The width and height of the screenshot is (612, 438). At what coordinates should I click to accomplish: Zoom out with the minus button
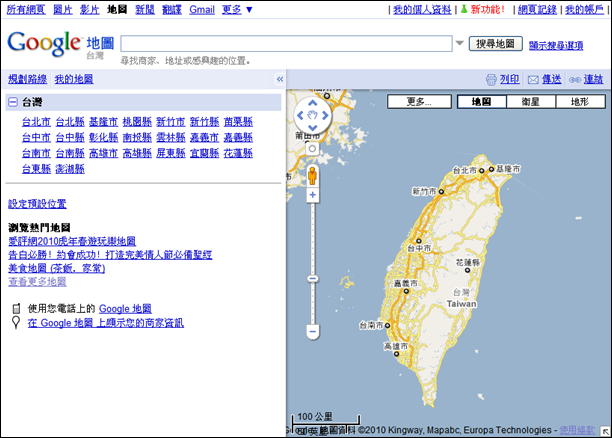pos(313,332)
